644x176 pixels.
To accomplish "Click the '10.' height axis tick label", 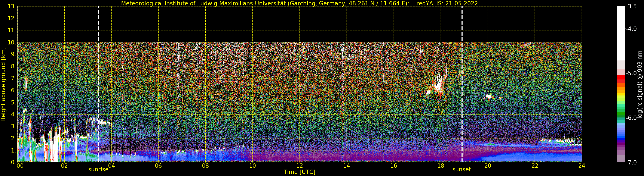I will [x=12, y=43].
